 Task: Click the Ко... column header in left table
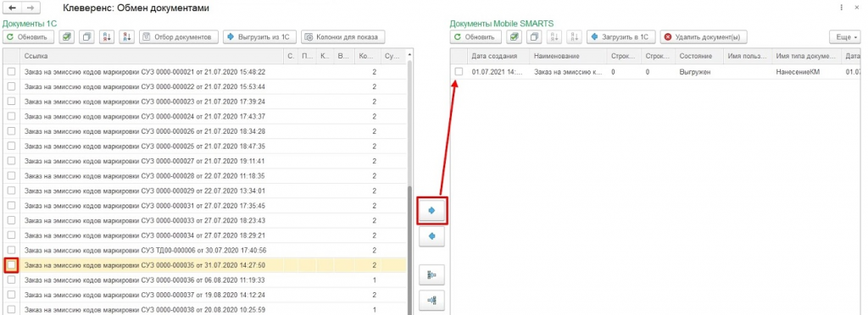368,56
